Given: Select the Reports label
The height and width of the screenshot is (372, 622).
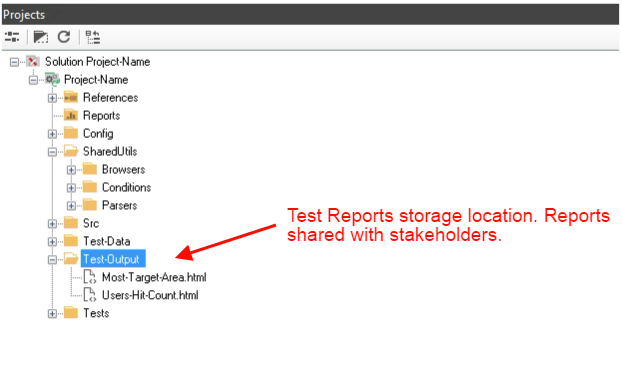Looking at the screenshot, I should (x=102, y=116).
